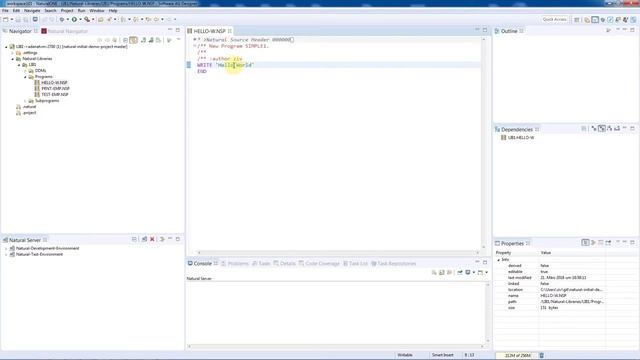Switch to the Problems tab

(x=235, y=264)
